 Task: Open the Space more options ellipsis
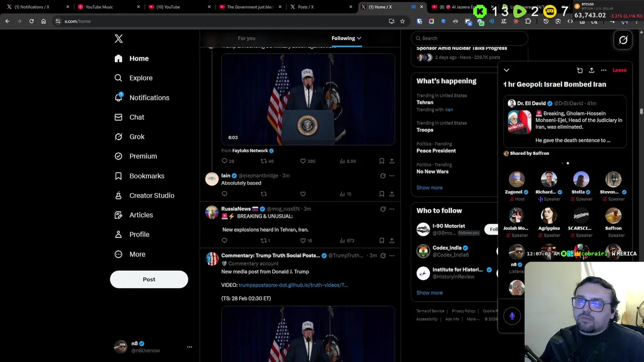604,70
